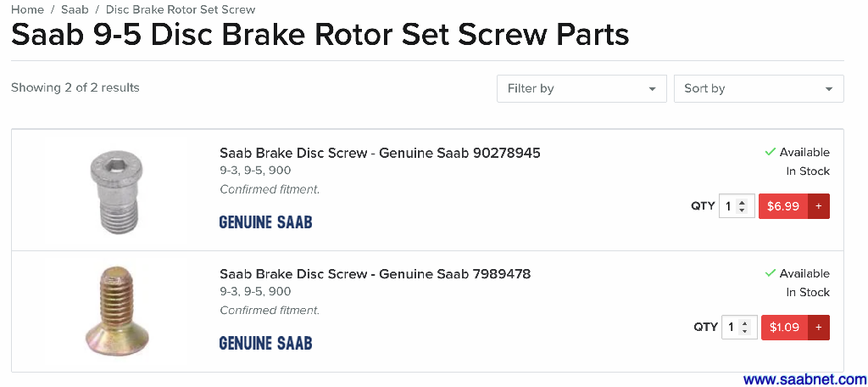Click Genuine Saab logo on first product

[265, 222]
